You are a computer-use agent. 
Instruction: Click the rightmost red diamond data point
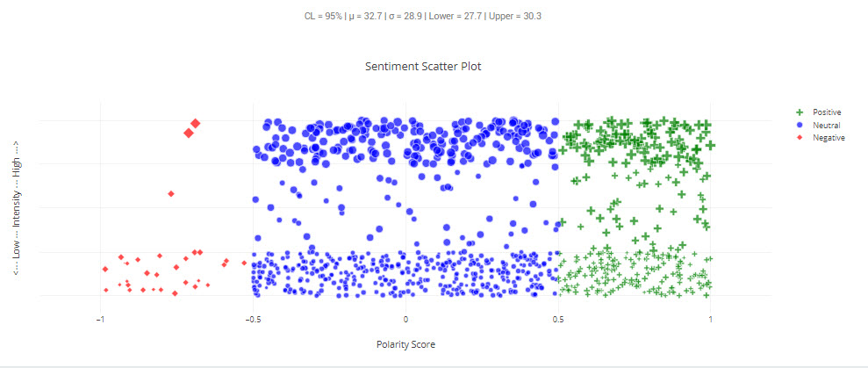point(245,262)
